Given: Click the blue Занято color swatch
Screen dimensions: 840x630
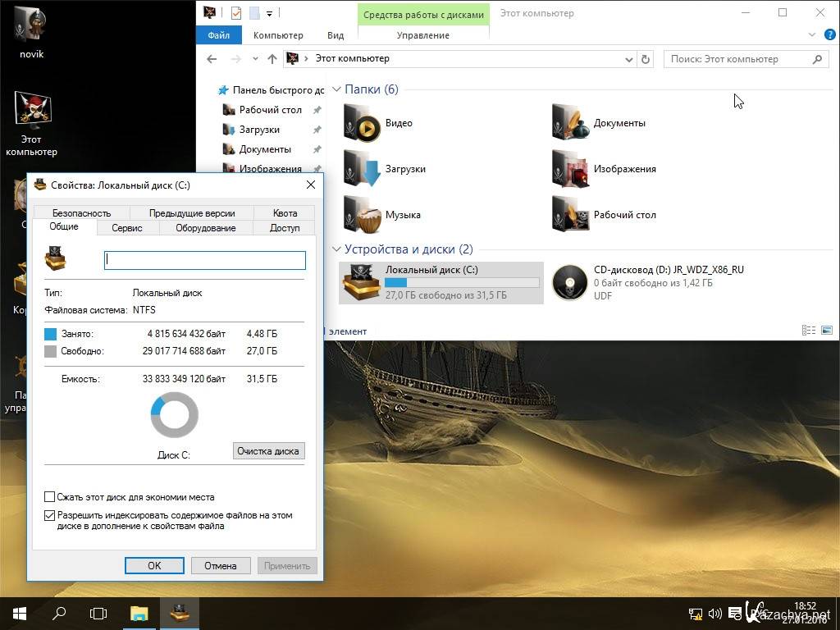Looking at the screenshot, I should 51,334.
